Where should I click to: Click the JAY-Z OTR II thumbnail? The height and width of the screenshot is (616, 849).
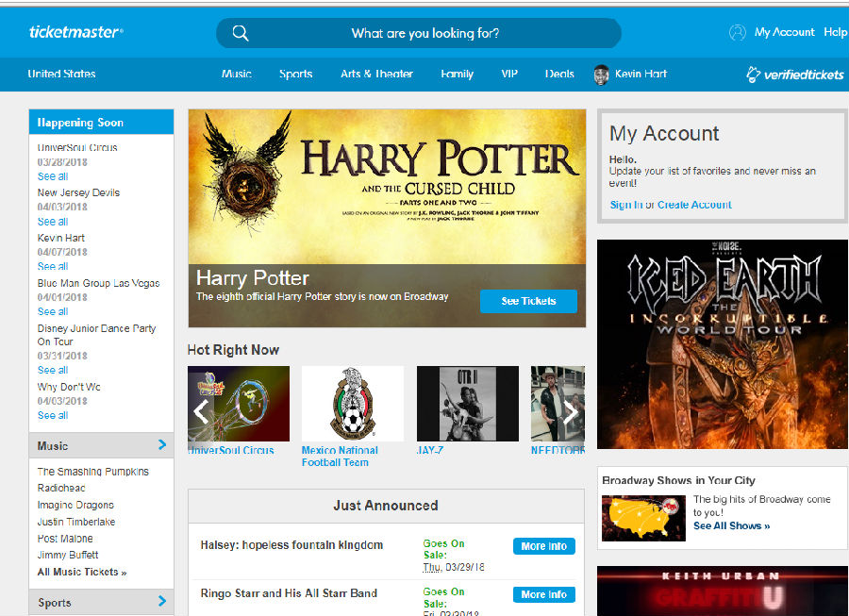[468, 404]
